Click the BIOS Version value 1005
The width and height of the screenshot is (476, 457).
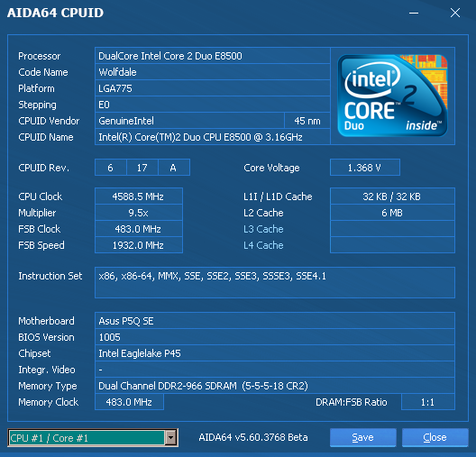[x=275, y=337]
